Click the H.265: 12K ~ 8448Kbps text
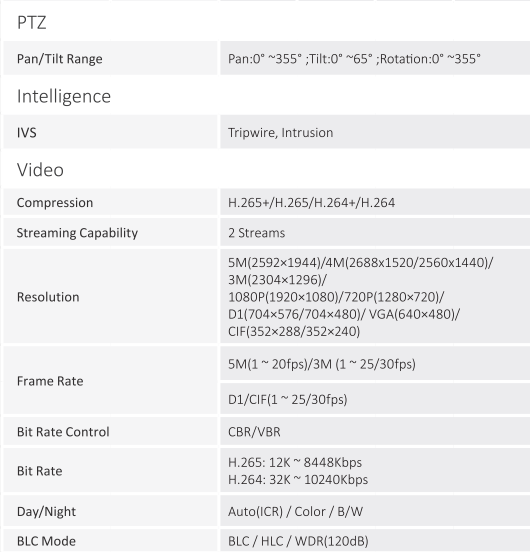This screenshot has width=530, height=552. pos(295,462)
